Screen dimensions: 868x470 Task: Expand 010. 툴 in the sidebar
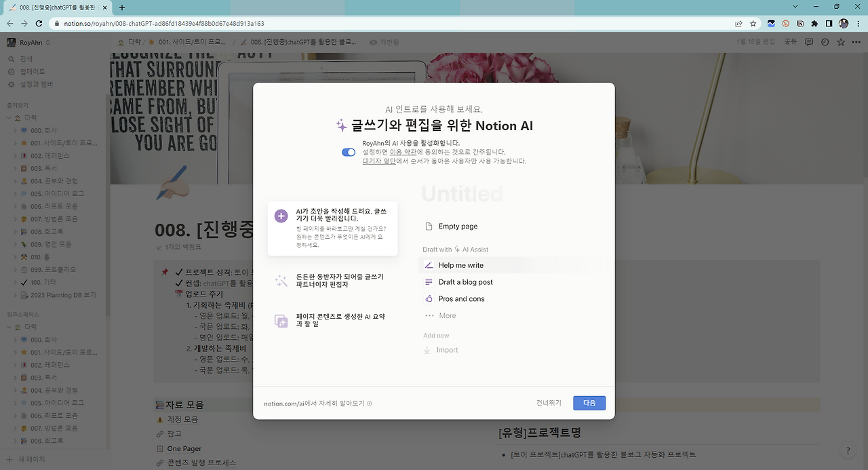[16, 257]
